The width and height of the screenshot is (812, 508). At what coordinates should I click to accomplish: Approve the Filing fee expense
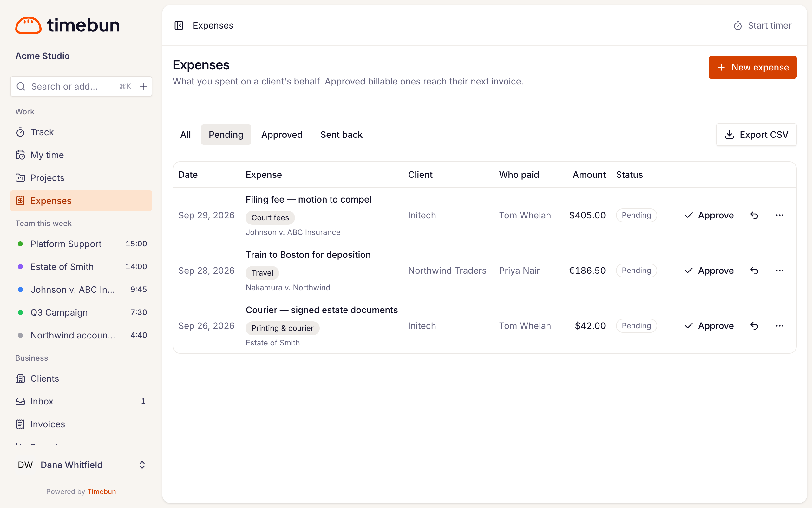tap(709, 215)
